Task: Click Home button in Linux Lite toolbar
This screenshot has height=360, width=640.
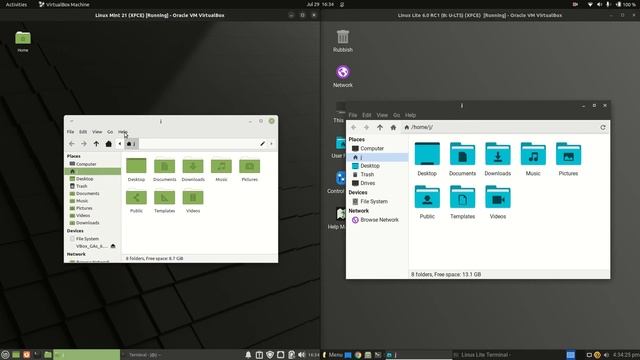Action: pos(393,127)
